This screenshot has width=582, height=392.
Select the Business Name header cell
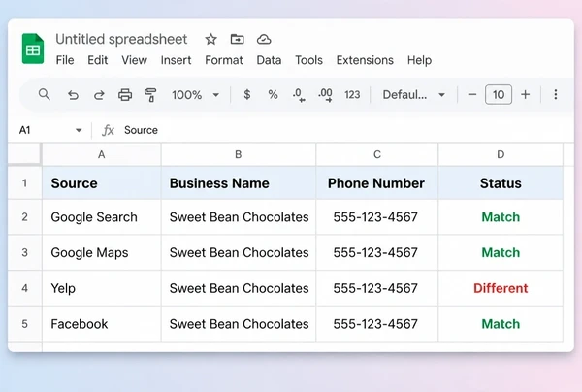click(239, 183)
